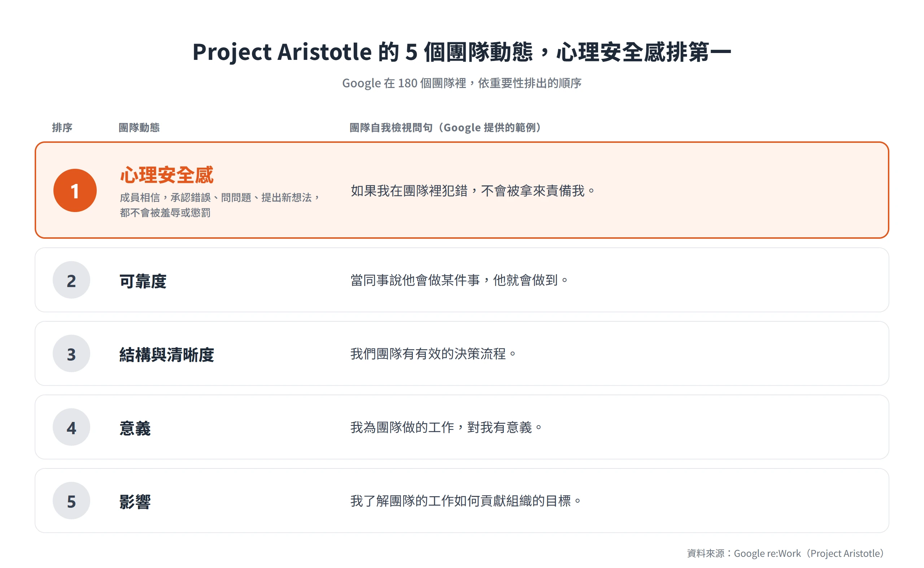Viewport: 924px width, 568px height.
Task: Click the row label '可靠度'
Action: coord(143,281)
